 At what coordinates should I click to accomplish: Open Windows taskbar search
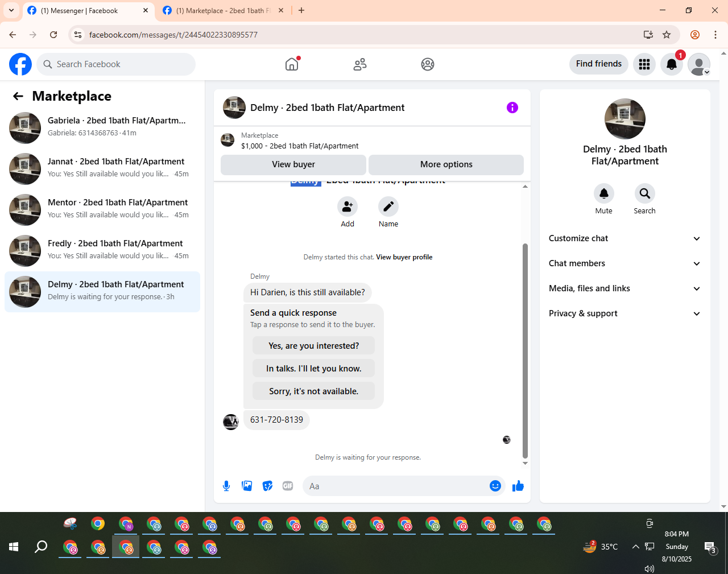[x=41, y=547]
